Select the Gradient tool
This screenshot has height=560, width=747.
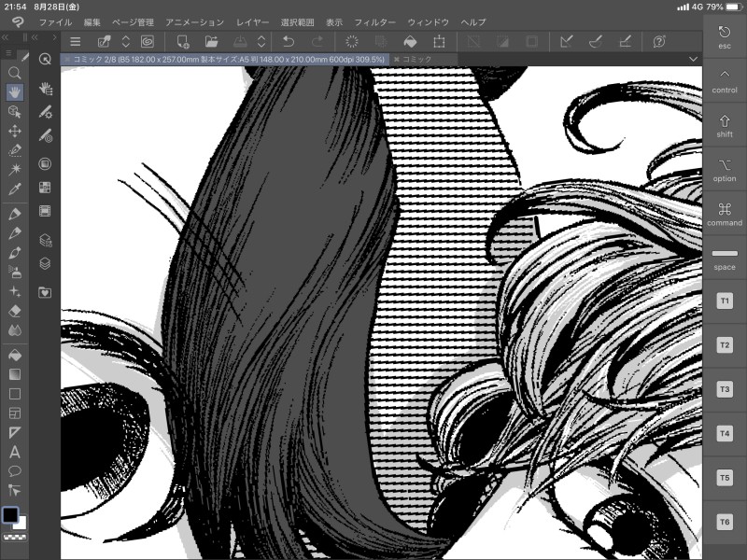[x=15, y=374]
